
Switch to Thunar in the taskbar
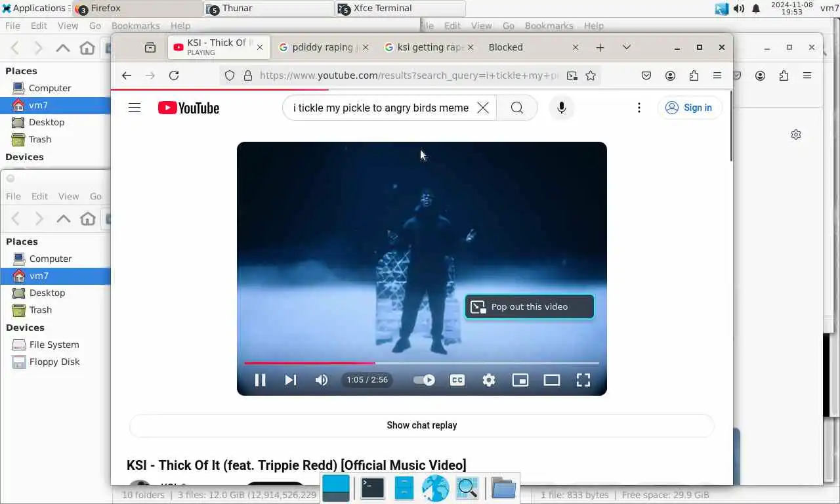(269, 9)
